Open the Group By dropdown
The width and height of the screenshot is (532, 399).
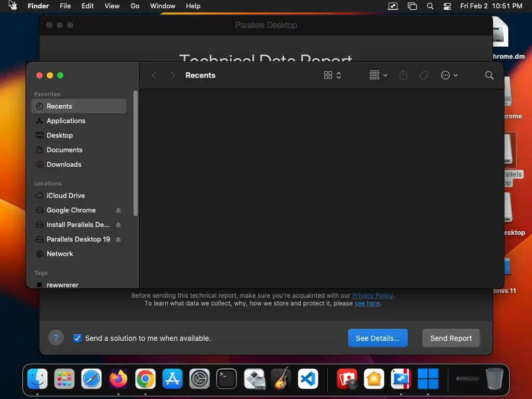(x=378, y=75)
